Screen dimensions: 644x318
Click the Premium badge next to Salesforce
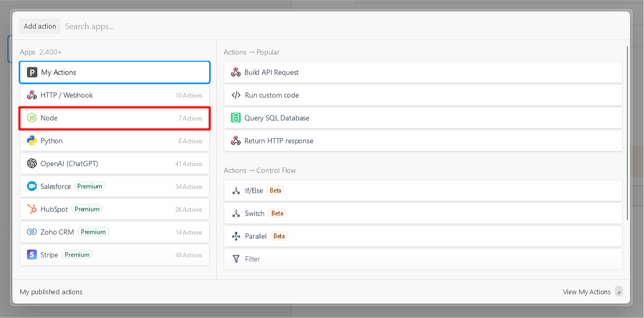[90, 186]
